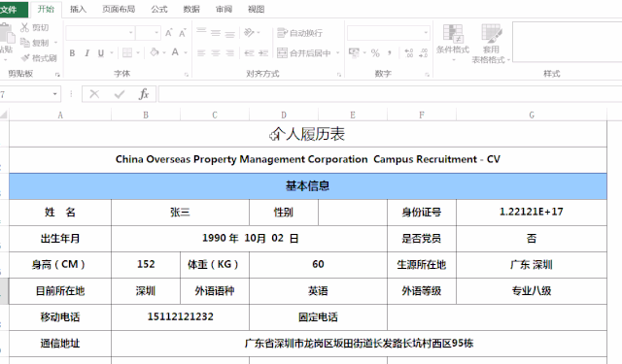The image size is (622, 364).
Task: Toggle Underline formatting button
Action: (101, 52)
